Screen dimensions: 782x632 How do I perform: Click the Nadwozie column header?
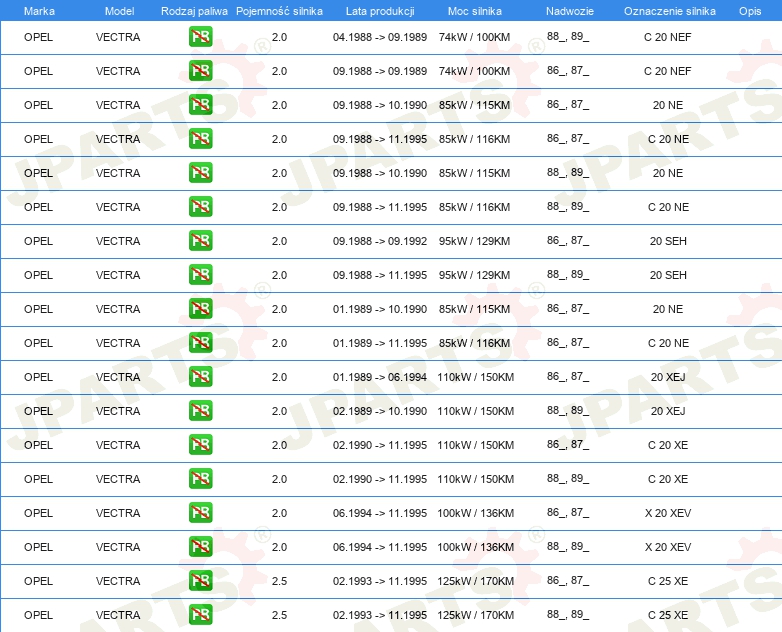click(x=570, y=11)
